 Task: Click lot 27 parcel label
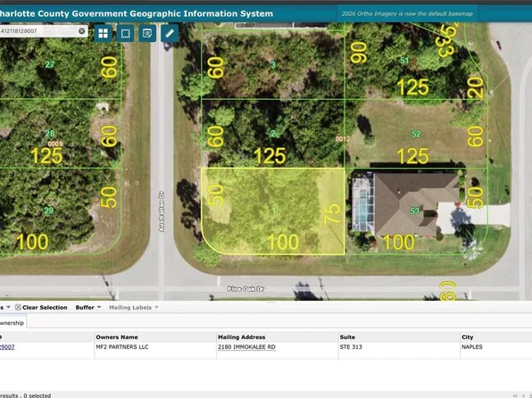pos(49,64)
